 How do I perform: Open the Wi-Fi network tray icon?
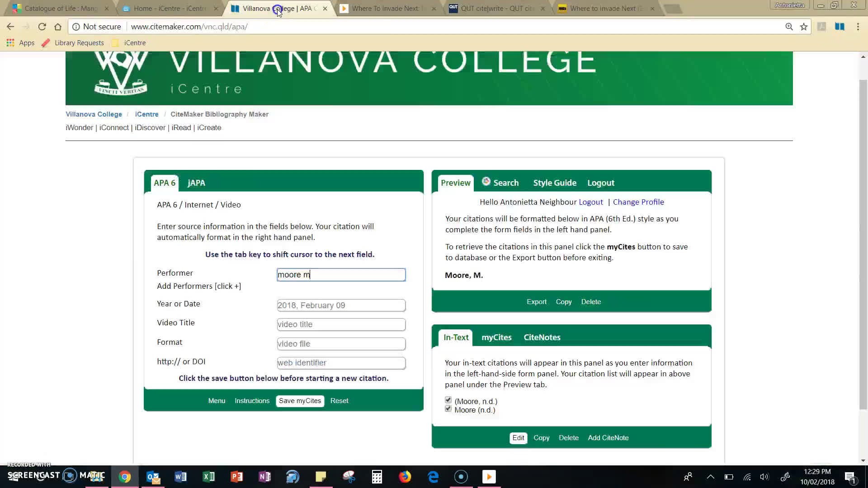pyautogui.click(x=747, y=477)
